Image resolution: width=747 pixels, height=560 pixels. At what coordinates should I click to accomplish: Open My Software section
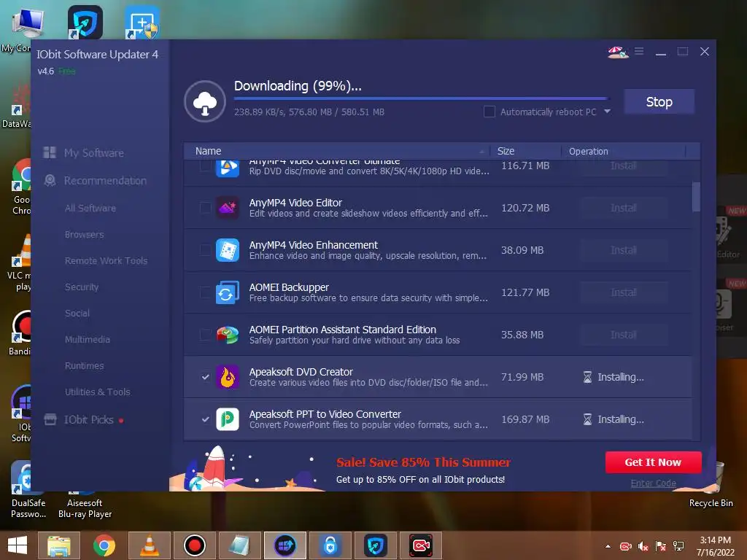tap(94, 153)
